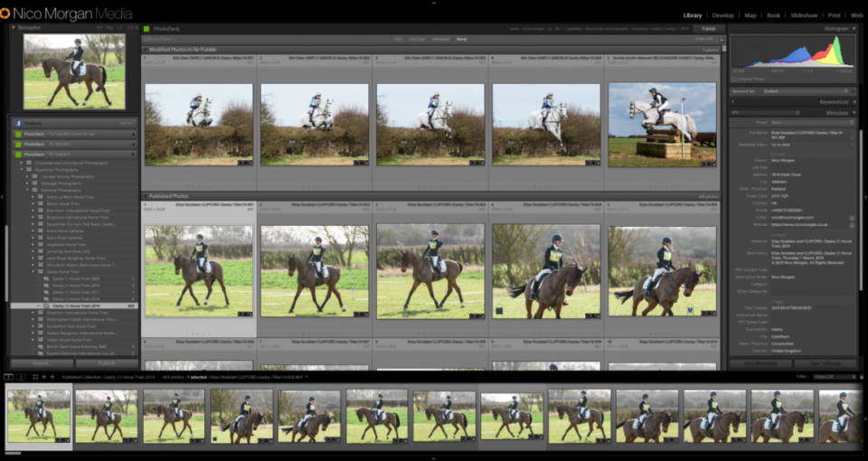This screenshot has height=461, width=868.
Task: Open the Filters Off dropdown in filter bar
Action: click(706, 39)
